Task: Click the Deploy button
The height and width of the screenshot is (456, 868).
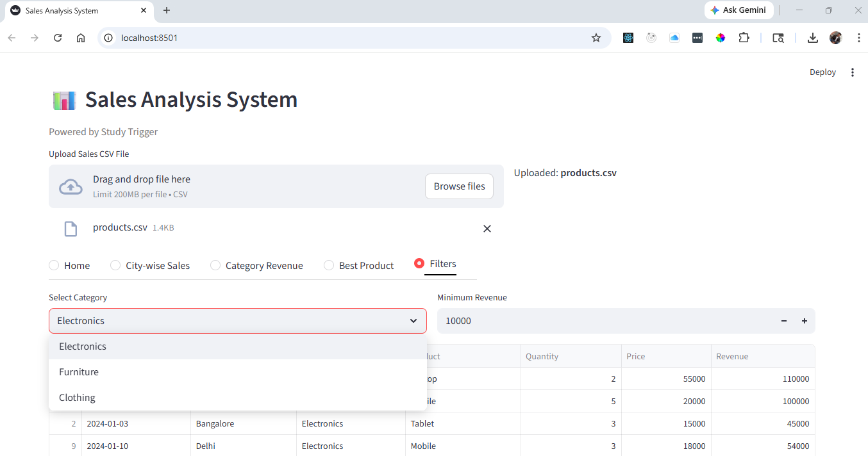Action: (x=822, y=72)
